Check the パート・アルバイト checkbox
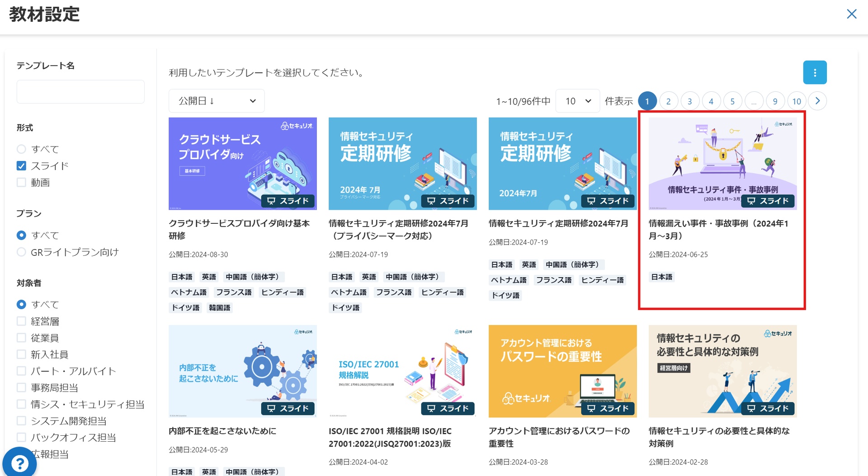This screenshot has height=476, width=868. tap(21, 371)
